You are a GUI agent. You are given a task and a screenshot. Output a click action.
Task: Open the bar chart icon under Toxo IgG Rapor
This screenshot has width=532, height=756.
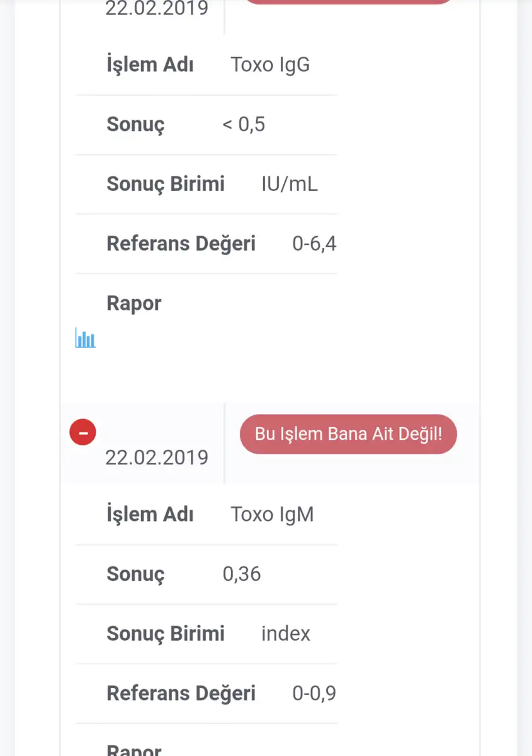85,338
